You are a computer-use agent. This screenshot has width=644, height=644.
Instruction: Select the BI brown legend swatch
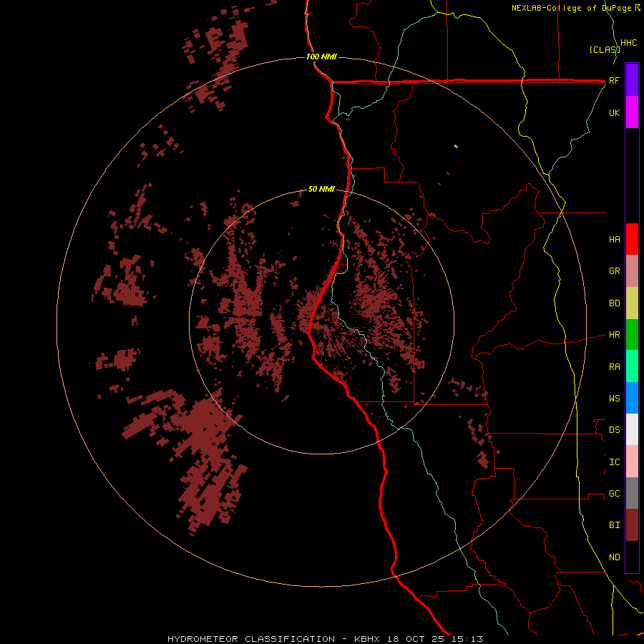(632, 525)
